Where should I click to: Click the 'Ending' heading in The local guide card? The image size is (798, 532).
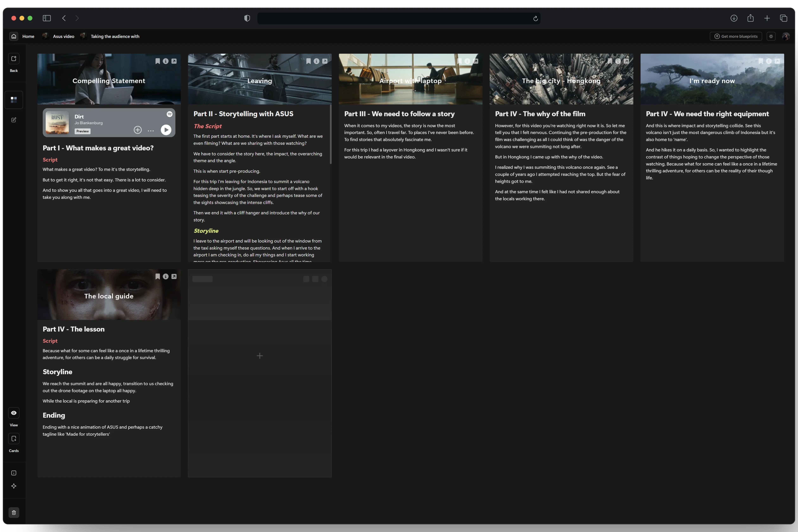(x=54, y=415)
